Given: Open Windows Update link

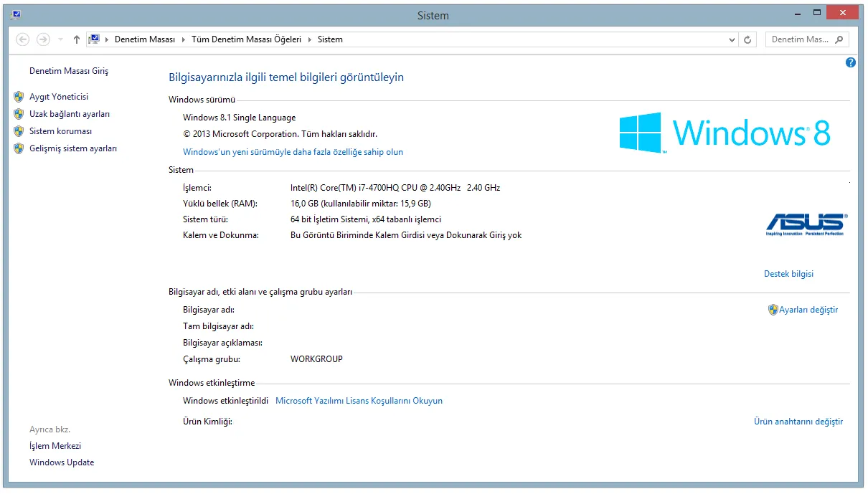Looking at the screenshot, I should [x=62, y=462].
